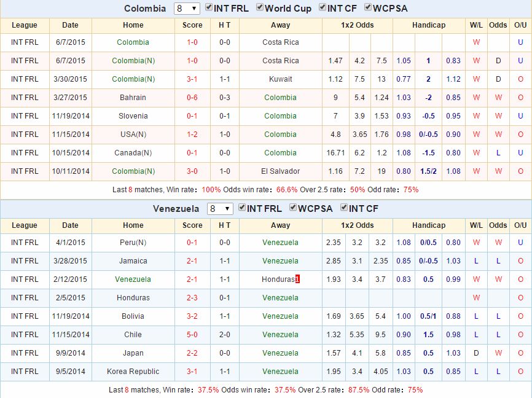Open the USA(N) team link
This screenshot has width=532, height=398.
pos(133,135)
